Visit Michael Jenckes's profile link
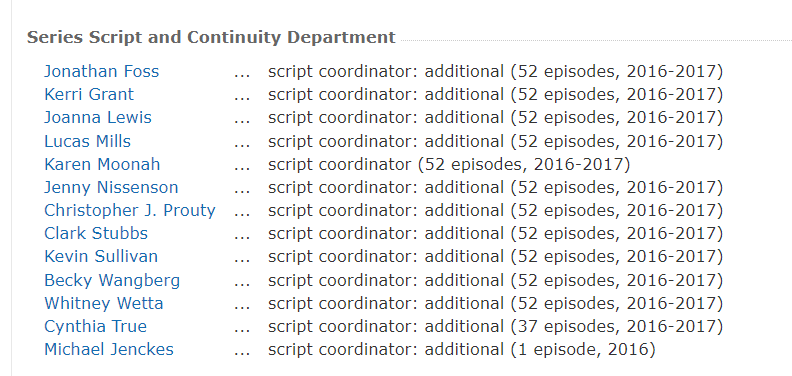 [x=109, y=349]
